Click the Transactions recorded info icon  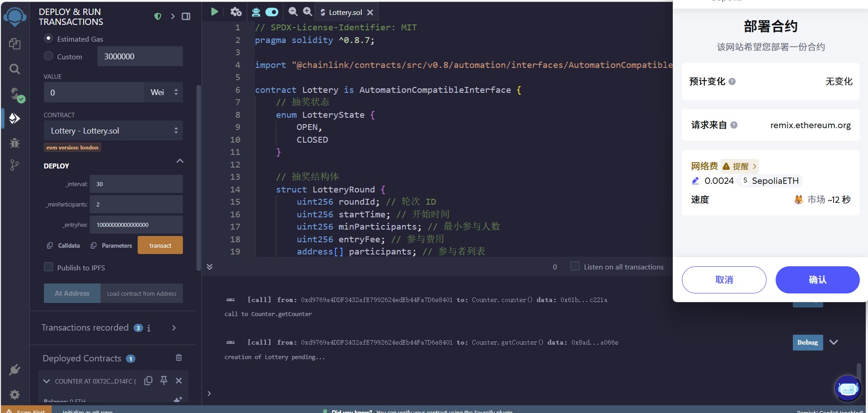[149, 328]
